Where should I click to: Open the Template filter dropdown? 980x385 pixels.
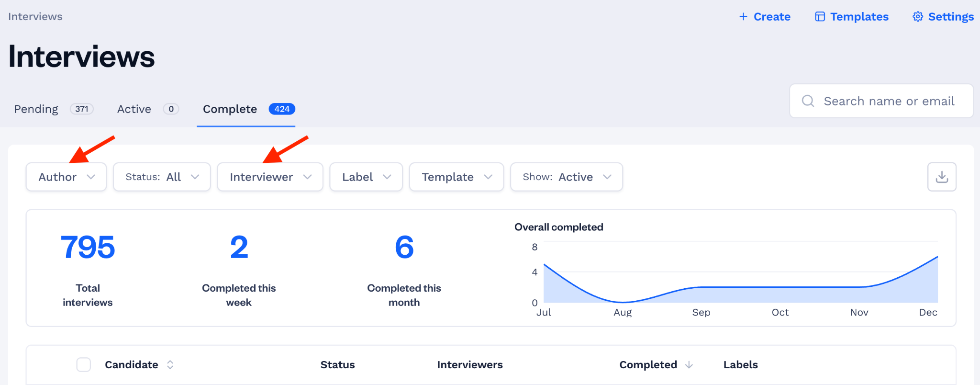coord(457,177)
